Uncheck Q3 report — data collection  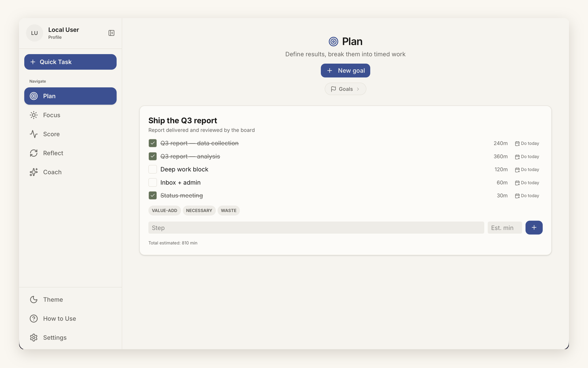[x=153, y=143]
